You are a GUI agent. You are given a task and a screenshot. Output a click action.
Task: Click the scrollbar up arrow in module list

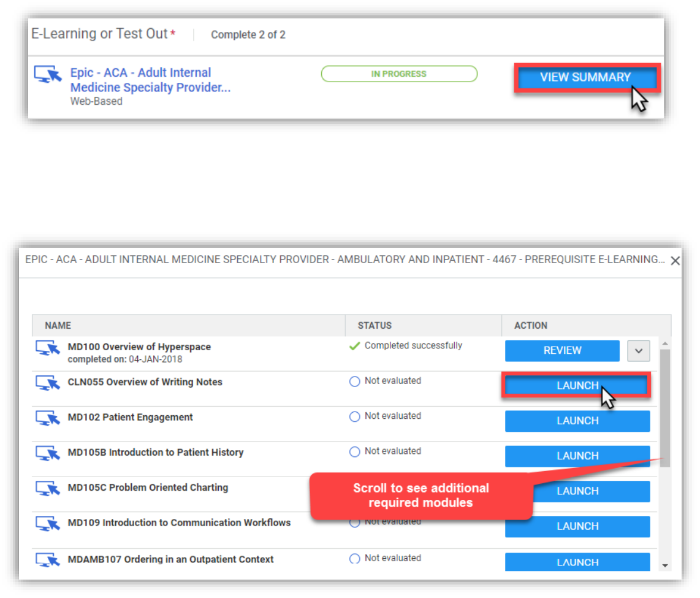click(664, 343)
